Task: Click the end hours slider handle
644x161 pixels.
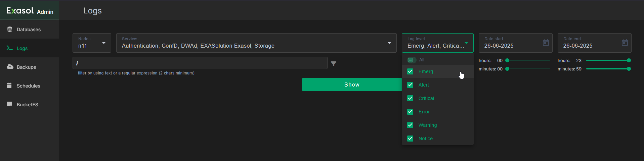Action: 629,60
